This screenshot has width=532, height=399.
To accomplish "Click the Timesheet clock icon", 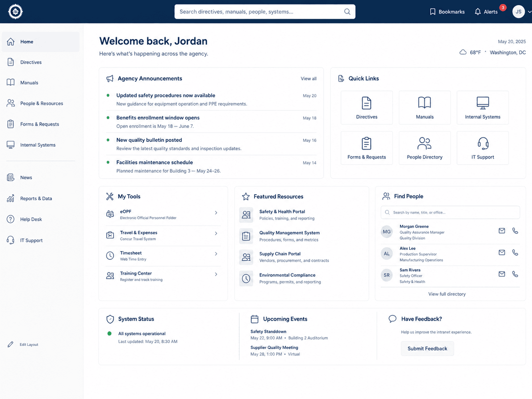I will pyautogui.click(x=110, y=256).
